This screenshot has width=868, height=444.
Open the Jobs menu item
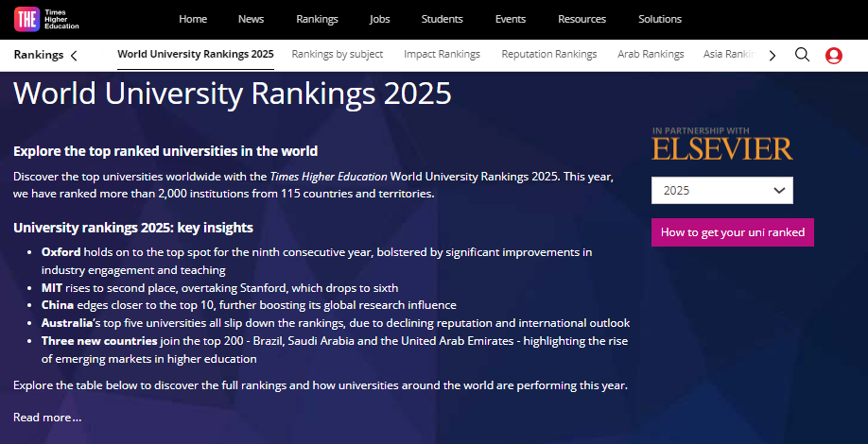(x=380, y=19)
